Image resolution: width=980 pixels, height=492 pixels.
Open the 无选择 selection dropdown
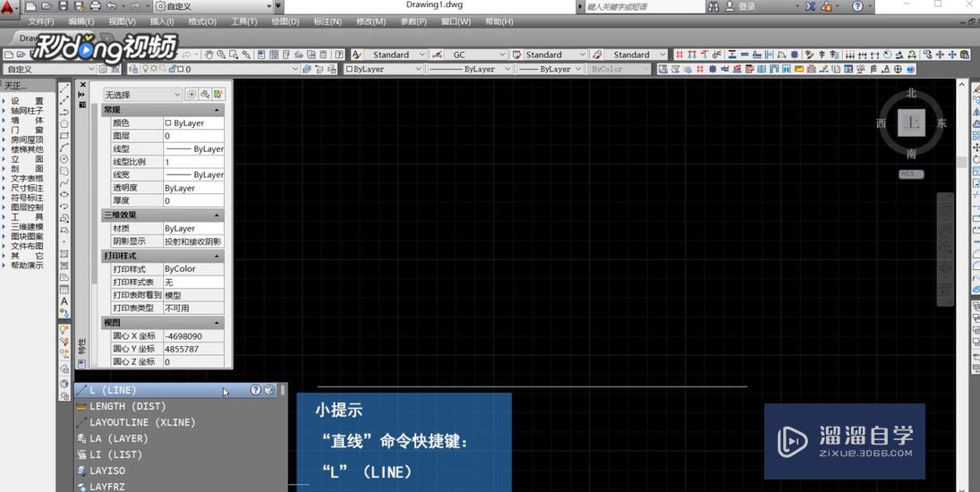(x=142, y=95)
